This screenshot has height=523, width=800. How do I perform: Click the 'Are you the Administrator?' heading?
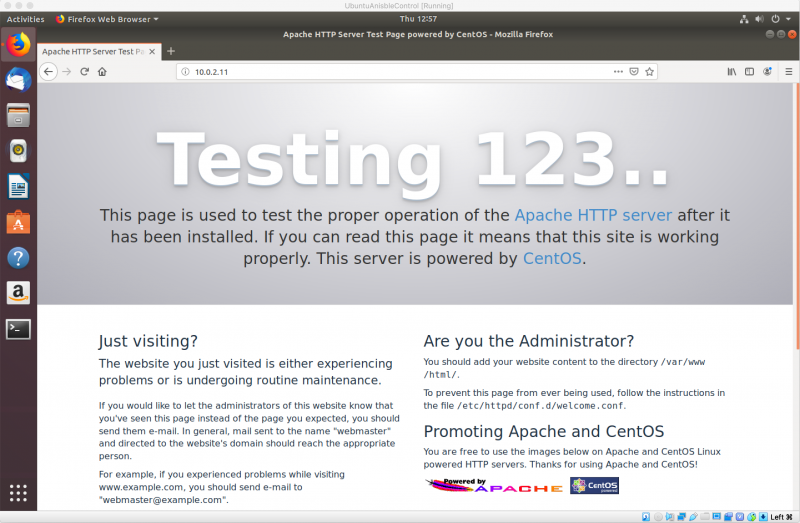tap(529, 341)
